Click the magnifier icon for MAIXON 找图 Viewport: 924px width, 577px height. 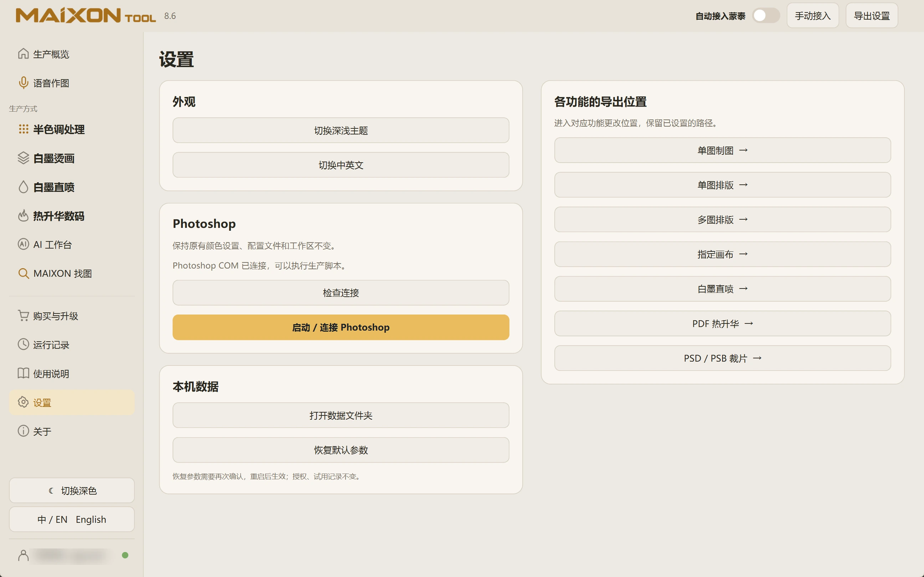[23, 273]
